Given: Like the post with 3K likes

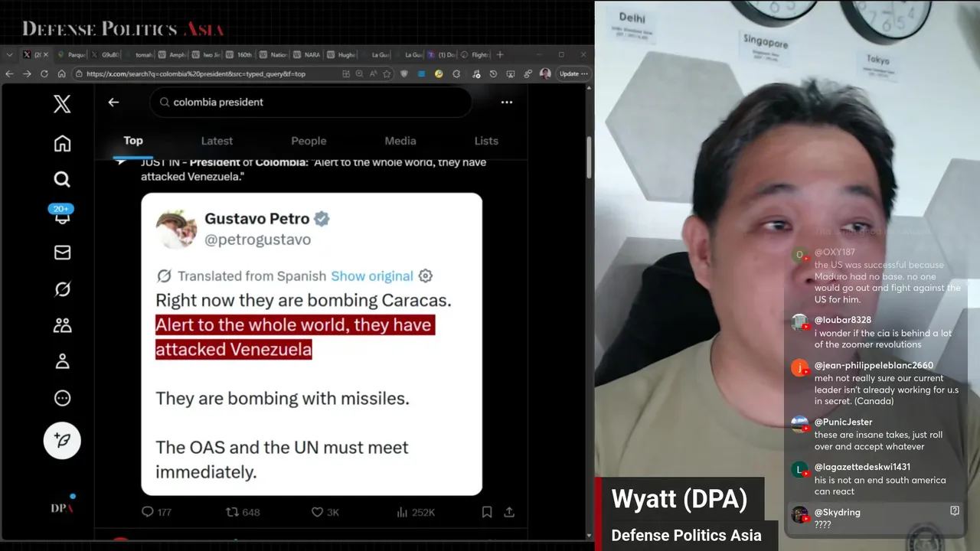Looking at the screenshot, I should click(x=325, y=512).
